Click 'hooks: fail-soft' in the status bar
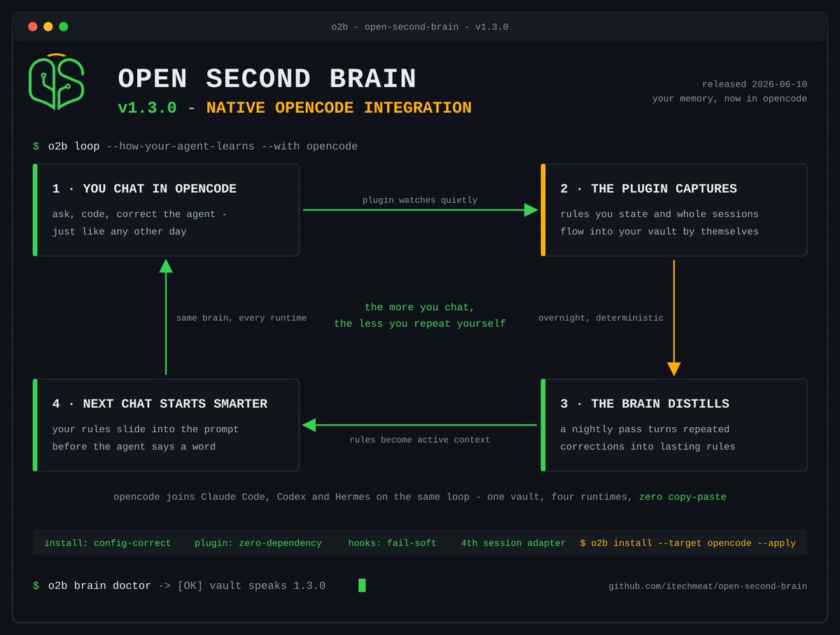840x635 pixels. point(392,543)
